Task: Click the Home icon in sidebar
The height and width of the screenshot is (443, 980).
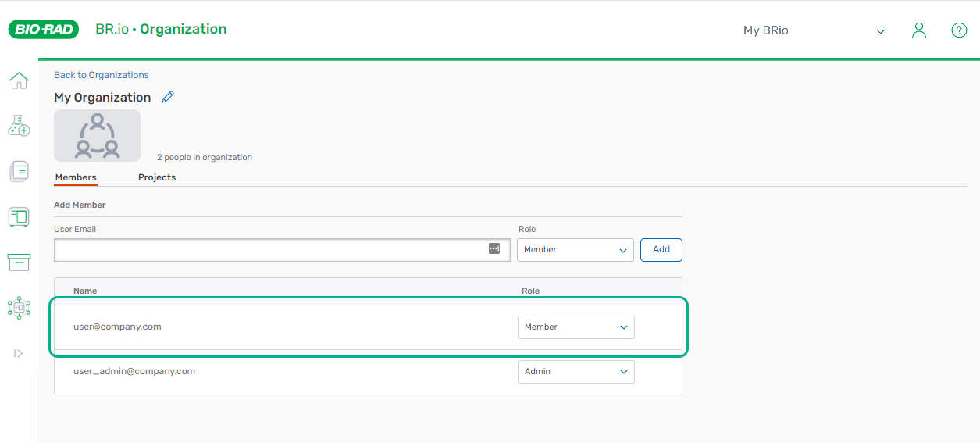Action: (x=19, y=80)
